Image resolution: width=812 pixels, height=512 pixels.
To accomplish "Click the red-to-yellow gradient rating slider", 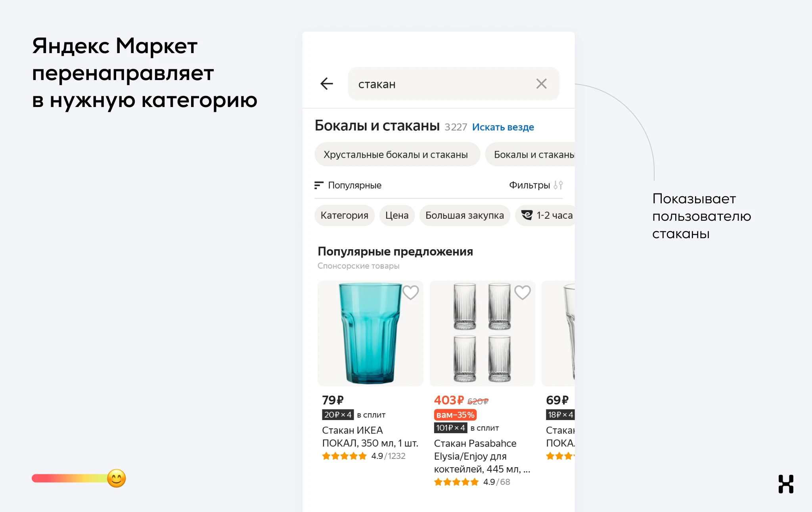I will click(x=70, y=478).
